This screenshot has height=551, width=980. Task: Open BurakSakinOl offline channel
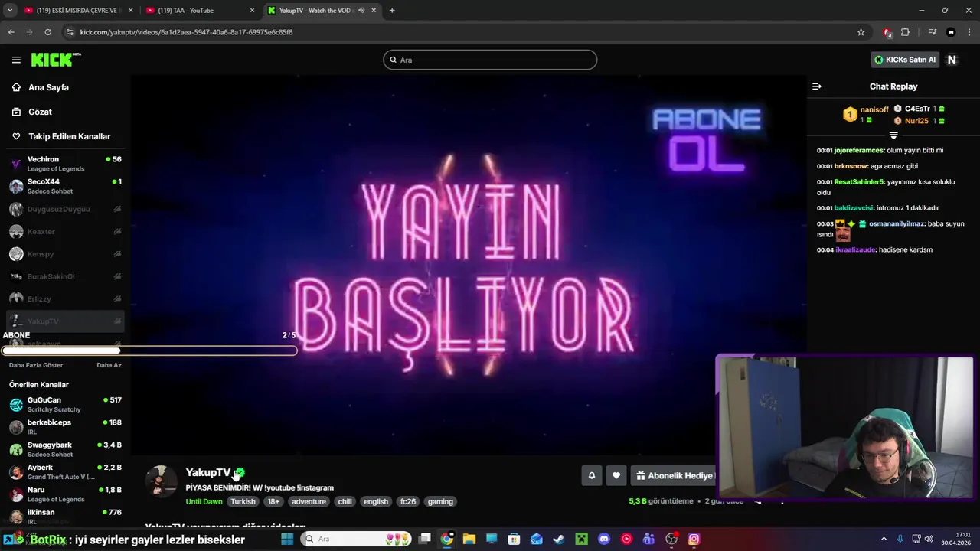pyautogui.click(x=65, y=276)
